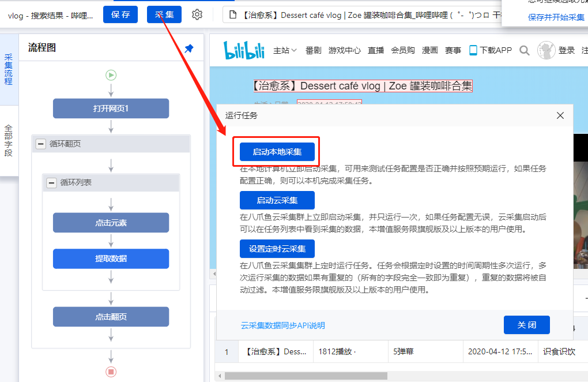
Task: Click the 保存 save button
Action: 120,14
